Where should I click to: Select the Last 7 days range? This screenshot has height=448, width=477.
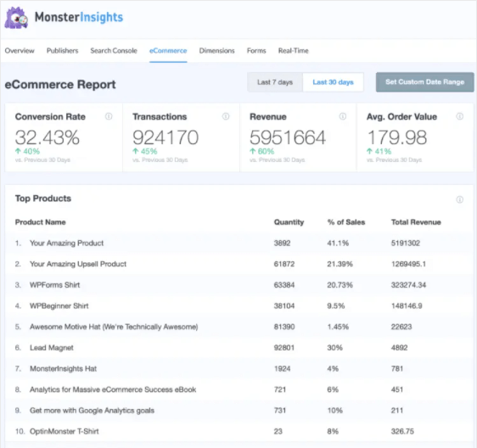[x=275, y=82]
